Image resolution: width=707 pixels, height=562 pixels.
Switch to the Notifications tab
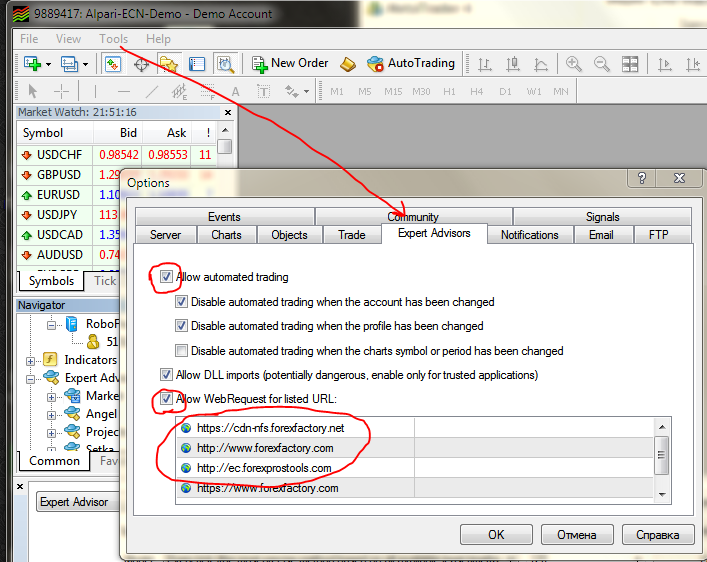pyautogui.click(x=530, y=235)
